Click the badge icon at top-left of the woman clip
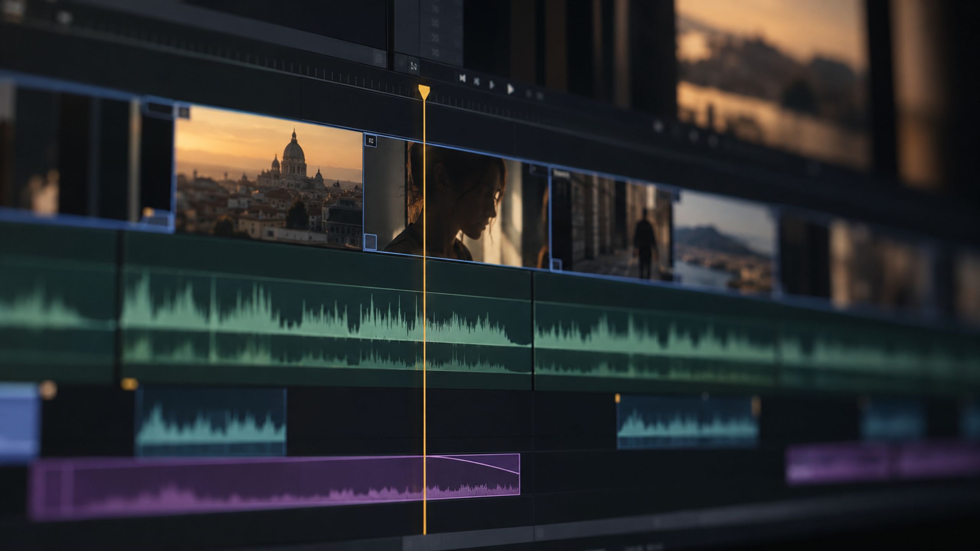The image size is (980, 551). [371, 141]
